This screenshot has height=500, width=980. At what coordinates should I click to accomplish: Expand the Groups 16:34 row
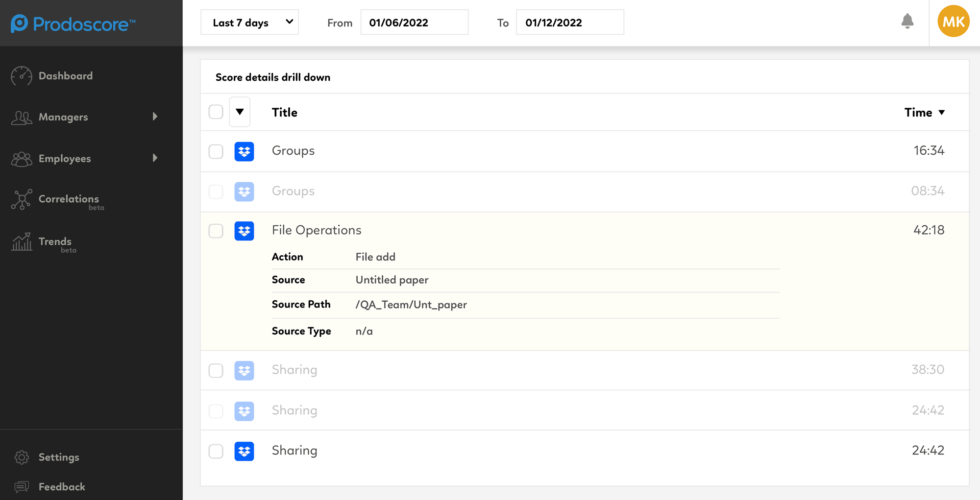coord(585,151)
